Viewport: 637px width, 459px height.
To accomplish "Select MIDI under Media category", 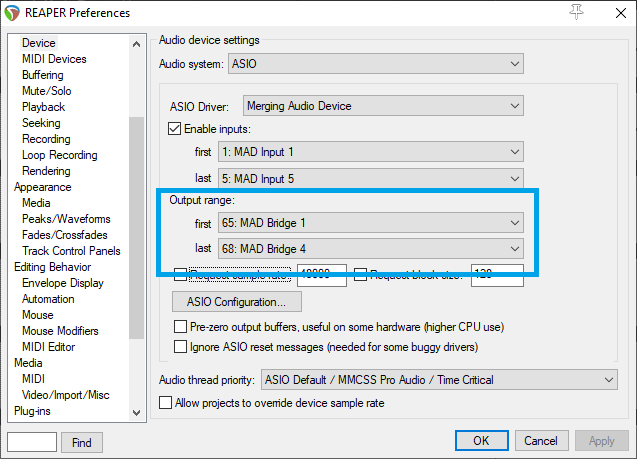I will click(33, 379).
